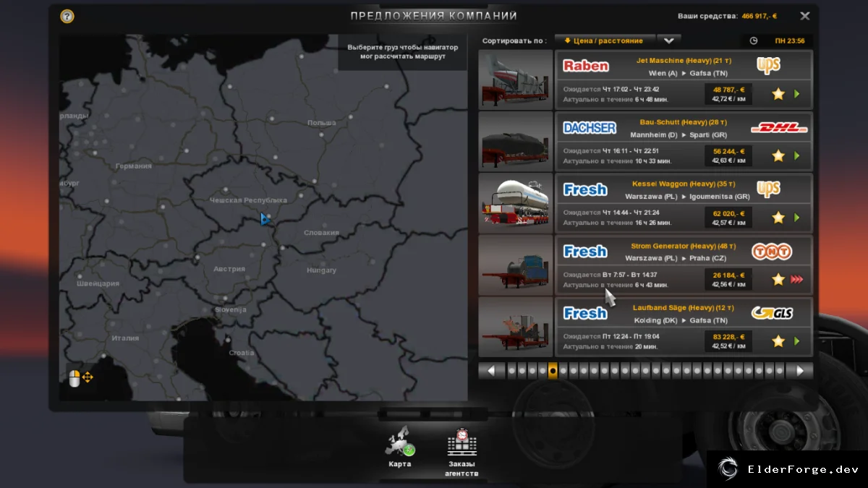
Task: Click route Kolding (DK) to Gafsa (TN)
Action: pos(680,320)
